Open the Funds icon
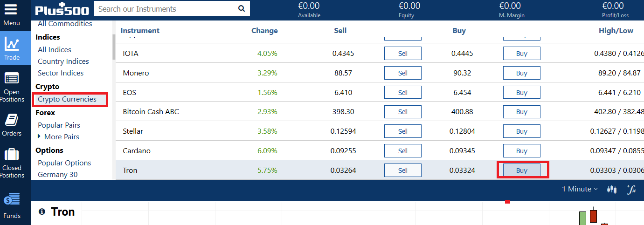The image size is (644, 225). (12, 199)
